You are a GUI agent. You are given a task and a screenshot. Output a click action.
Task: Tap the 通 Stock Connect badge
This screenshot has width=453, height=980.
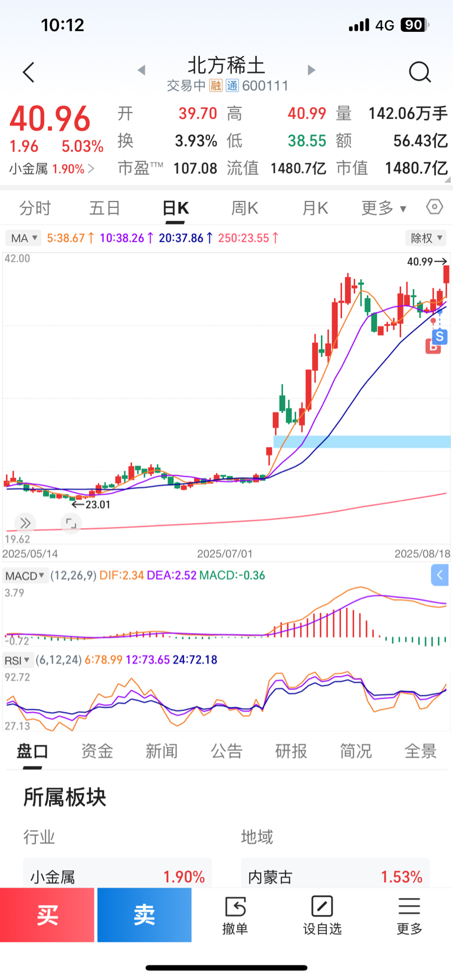pos(232,86)
